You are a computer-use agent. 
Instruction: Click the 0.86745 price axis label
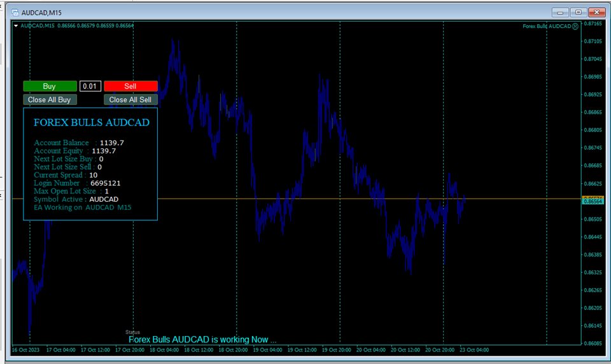[x=593, y=148]
